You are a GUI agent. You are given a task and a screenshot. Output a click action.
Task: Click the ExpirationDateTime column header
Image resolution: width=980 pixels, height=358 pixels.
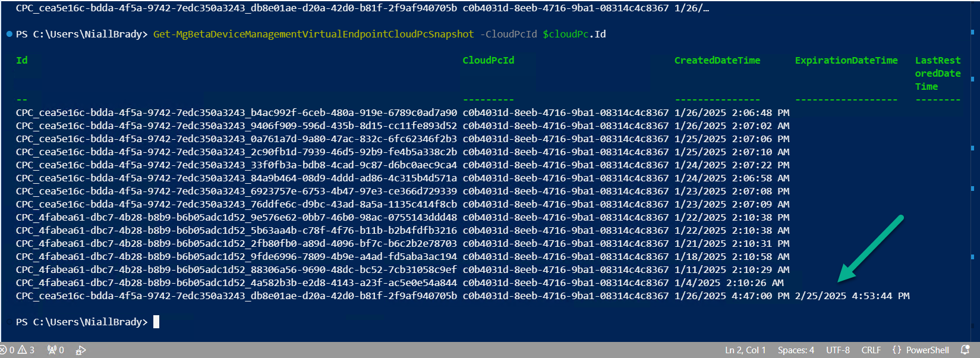click(x=846, y=60)
